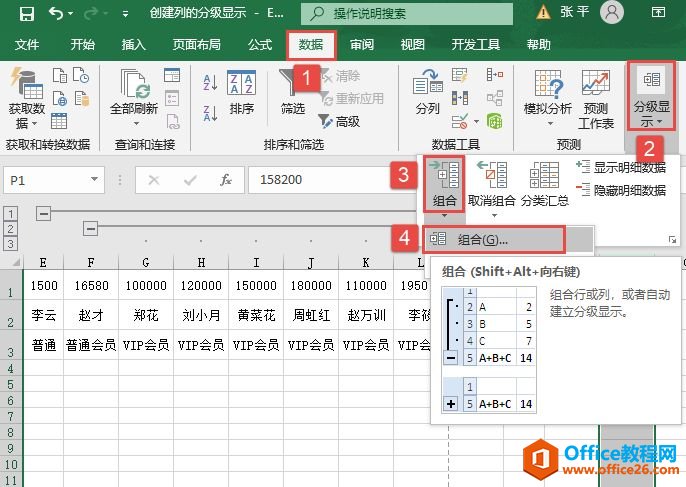Click outline level 2 button
The width and height of the screenshot is (686, 487).
pos(10,228)
